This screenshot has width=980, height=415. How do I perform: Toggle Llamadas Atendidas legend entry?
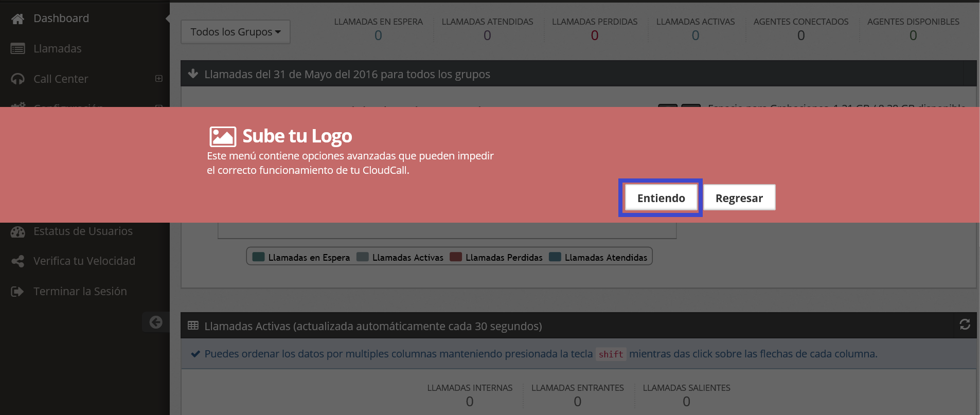598,257
